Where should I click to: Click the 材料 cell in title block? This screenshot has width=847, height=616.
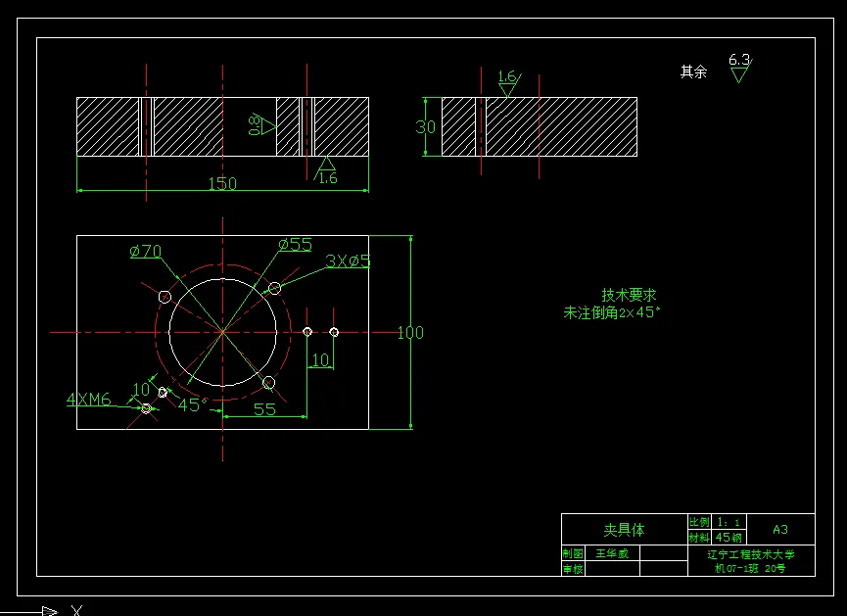tap(699, 538)
